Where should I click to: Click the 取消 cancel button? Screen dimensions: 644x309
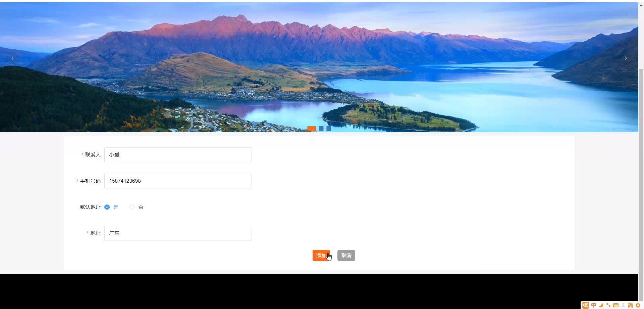(346, 255)
